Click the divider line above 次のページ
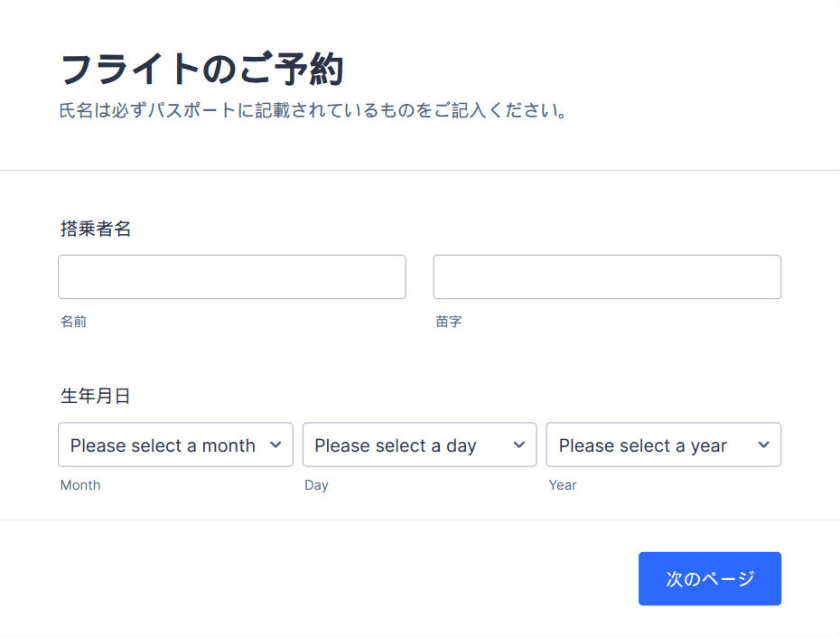Viewport: 840px width, 637px height. pos(420,520)
